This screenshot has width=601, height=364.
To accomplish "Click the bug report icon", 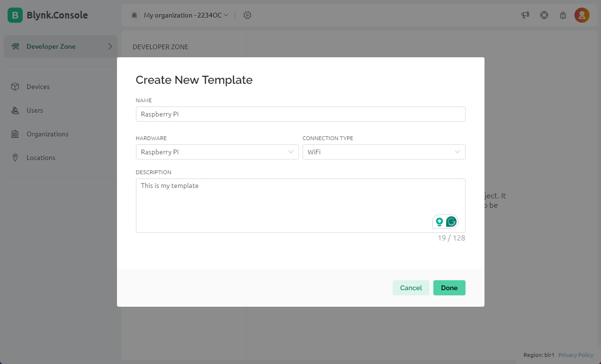I will [563, 15].
